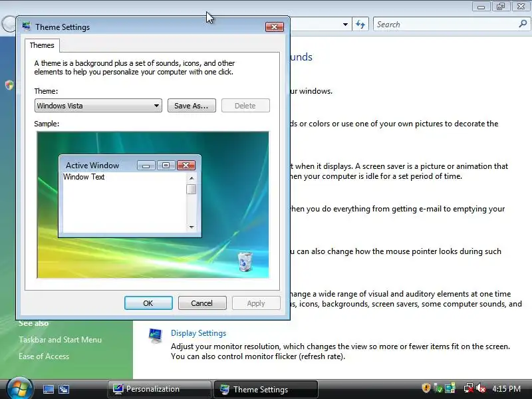Open the disconnected network tray icon

(469, 388)
